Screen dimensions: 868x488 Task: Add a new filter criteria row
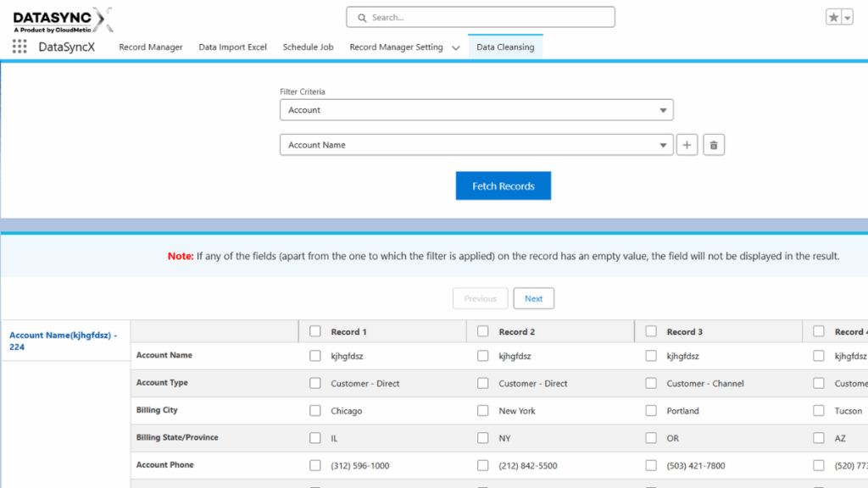[x=687, y=144]
